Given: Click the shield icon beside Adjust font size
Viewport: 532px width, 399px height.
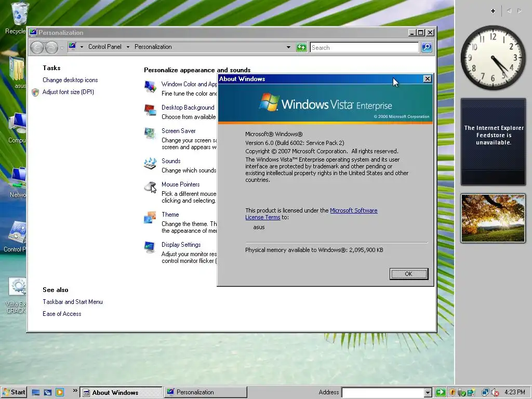Looking at the screenshot, I should (x=35, y=92).
